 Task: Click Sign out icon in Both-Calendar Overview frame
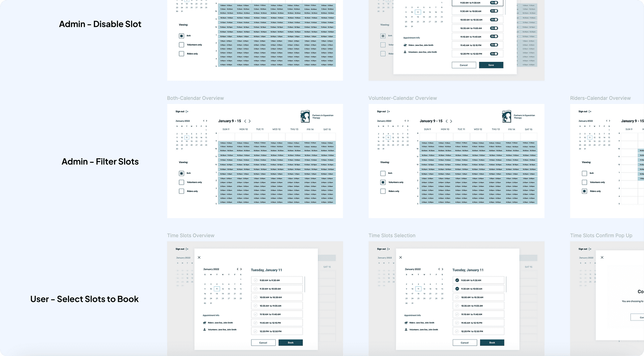coord(187,112)
